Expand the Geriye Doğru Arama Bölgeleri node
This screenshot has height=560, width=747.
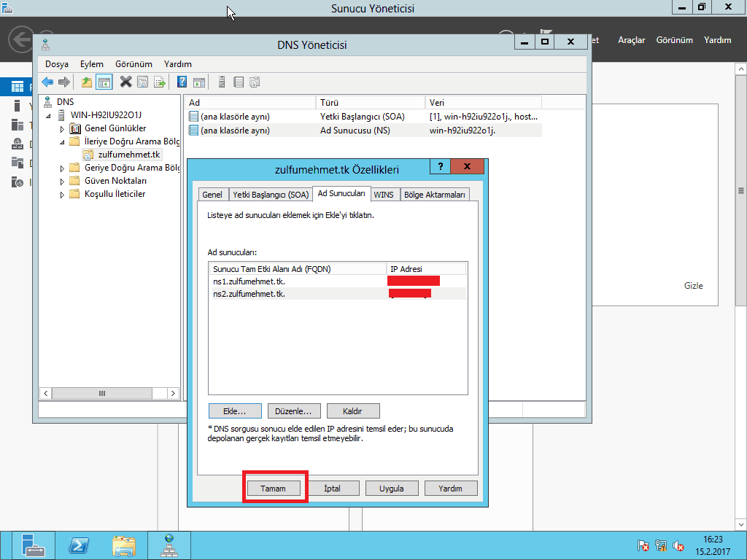[x=63, y=168]
